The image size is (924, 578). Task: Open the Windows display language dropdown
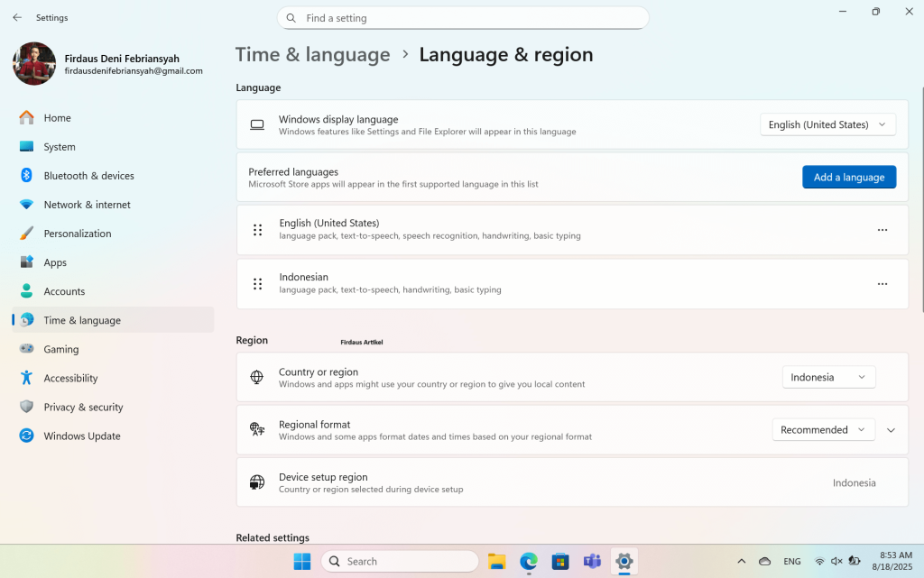tap(827, 124)
